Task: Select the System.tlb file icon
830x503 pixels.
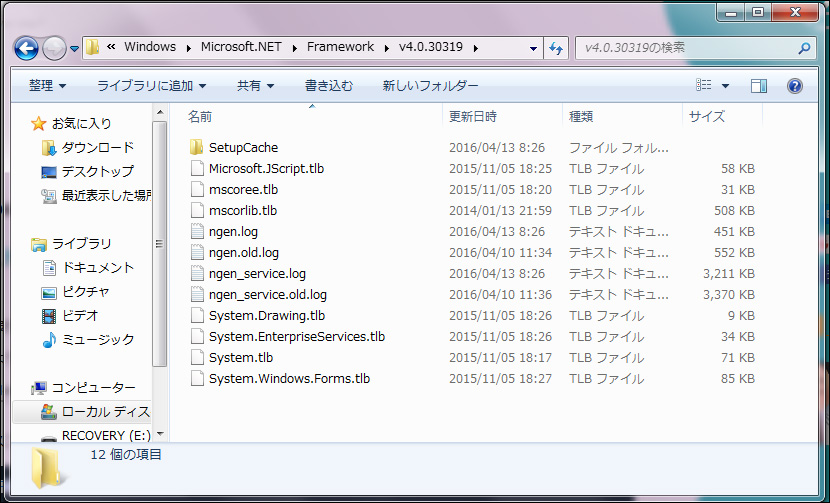Action: pyautogui.click(x=197, y=357)
